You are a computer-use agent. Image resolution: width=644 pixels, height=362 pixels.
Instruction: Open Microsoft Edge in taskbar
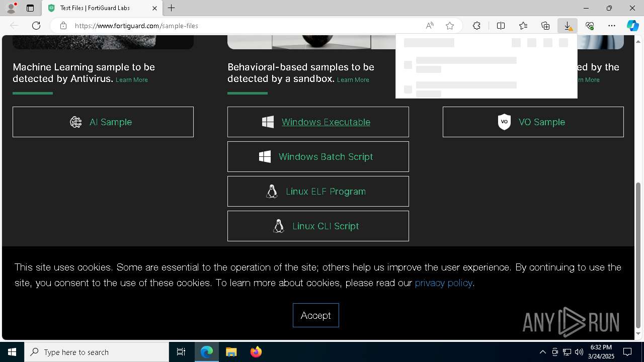[207, 352]
